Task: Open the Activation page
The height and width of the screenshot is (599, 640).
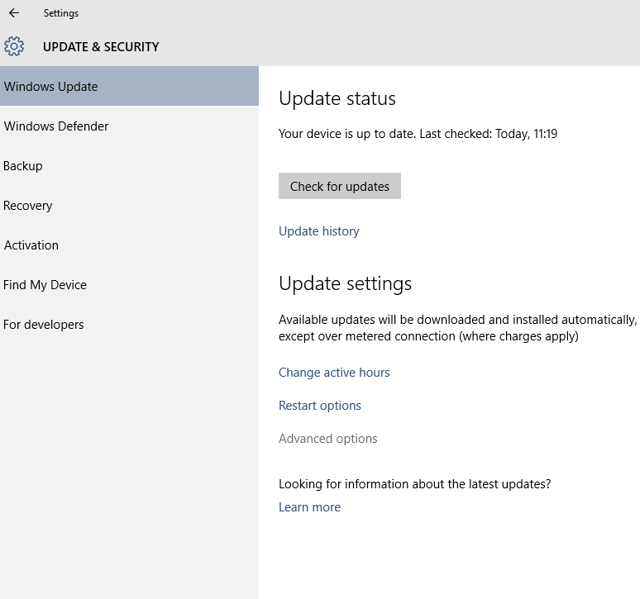Action: 129,245
